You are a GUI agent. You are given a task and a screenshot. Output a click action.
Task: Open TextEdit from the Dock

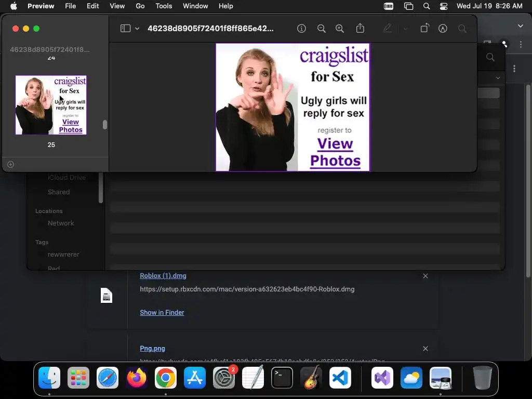pos(253,378)
